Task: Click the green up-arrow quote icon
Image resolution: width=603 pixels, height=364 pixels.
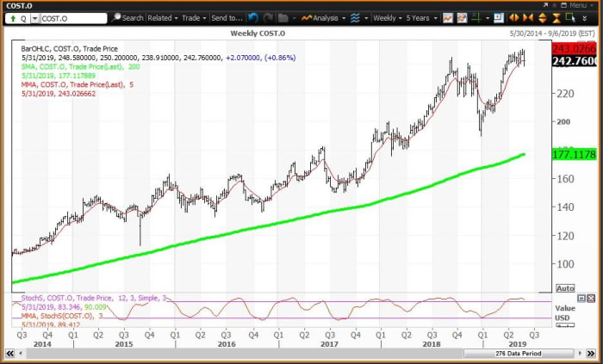Action: coord(13,18)
